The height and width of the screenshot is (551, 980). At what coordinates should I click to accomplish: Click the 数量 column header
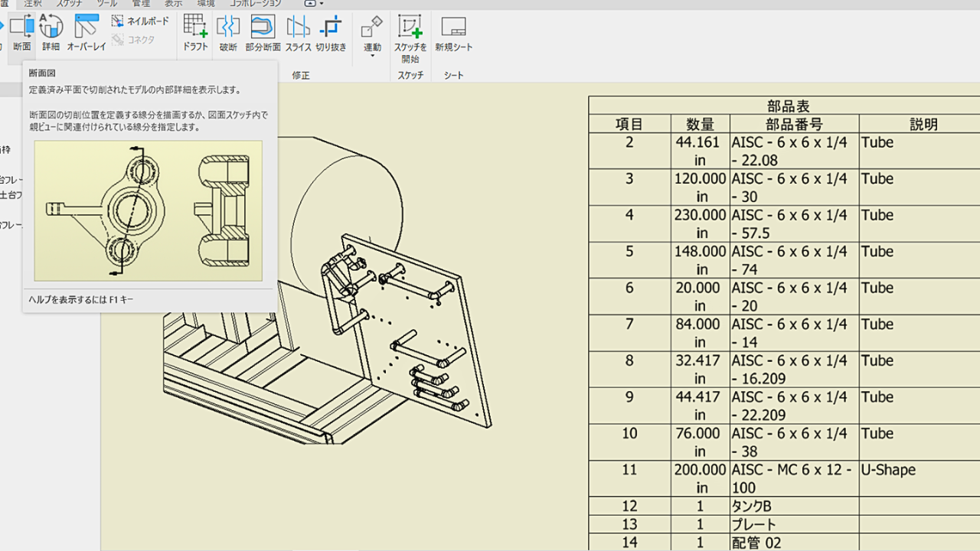(701, 124)
